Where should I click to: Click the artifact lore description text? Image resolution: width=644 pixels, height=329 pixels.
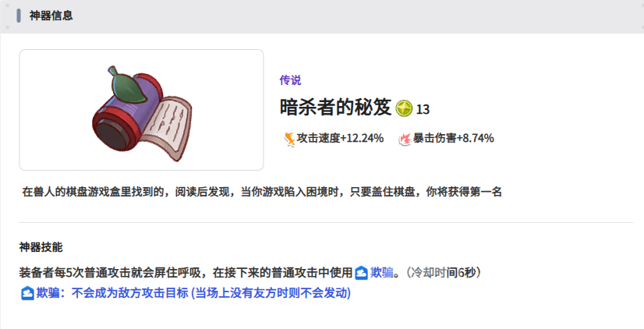(262, 192)
